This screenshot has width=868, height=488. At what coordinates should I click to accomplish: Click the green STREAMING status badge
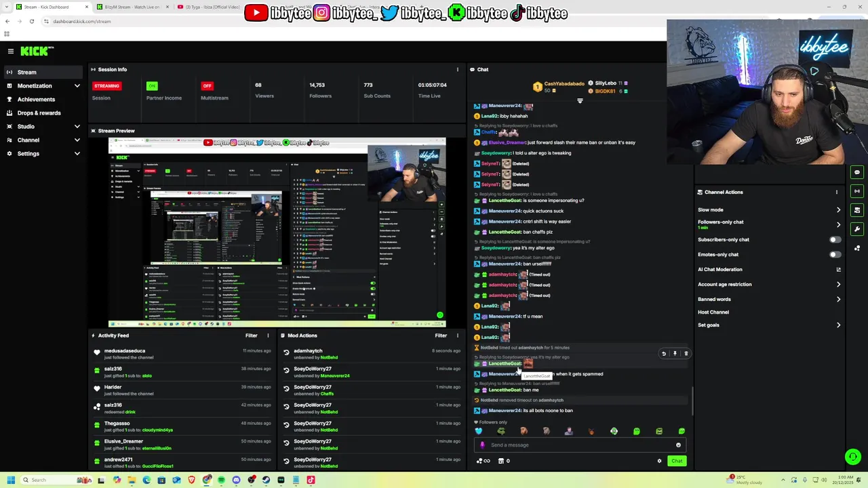pyautogui.click(x=106, y=86)
